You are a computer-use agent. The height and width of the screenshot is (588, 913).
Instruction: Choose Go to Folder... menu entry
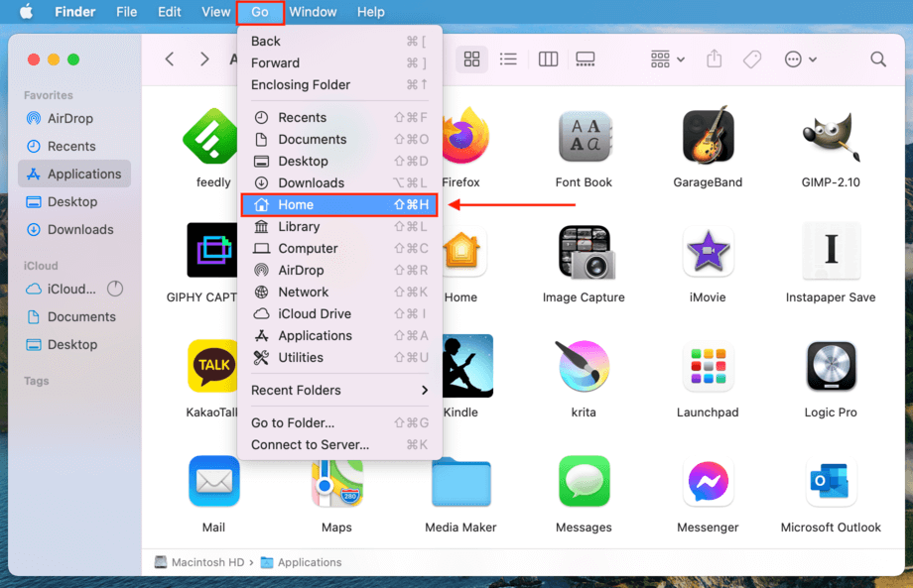pos(339,422)
